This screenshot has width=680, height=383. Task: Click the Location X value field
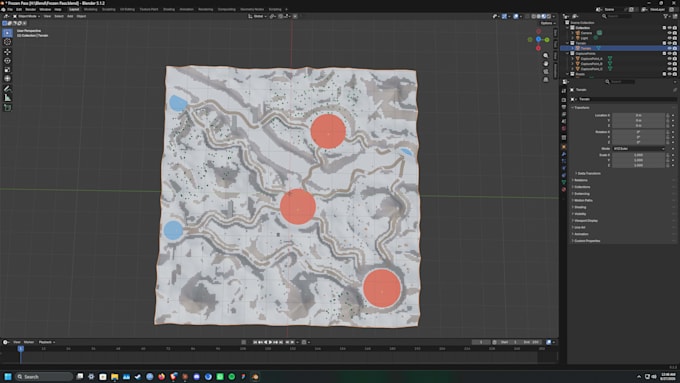click(x=638, y=115)
